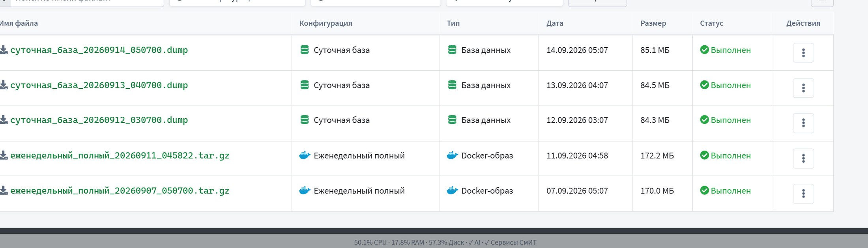Click database icon beside Суточная база, 13.09.2026 row
Viewport: 868px width, 248px height.
(x=305, y=85)
